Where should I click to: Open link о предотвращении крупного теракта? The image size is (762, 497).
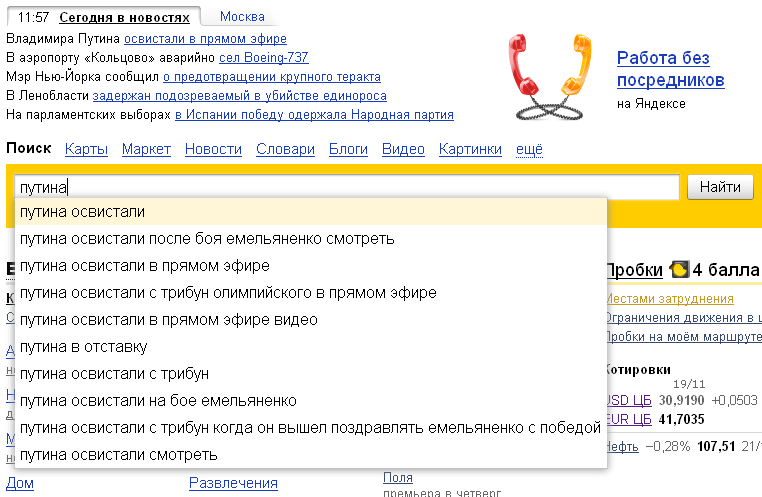point(272,77)
